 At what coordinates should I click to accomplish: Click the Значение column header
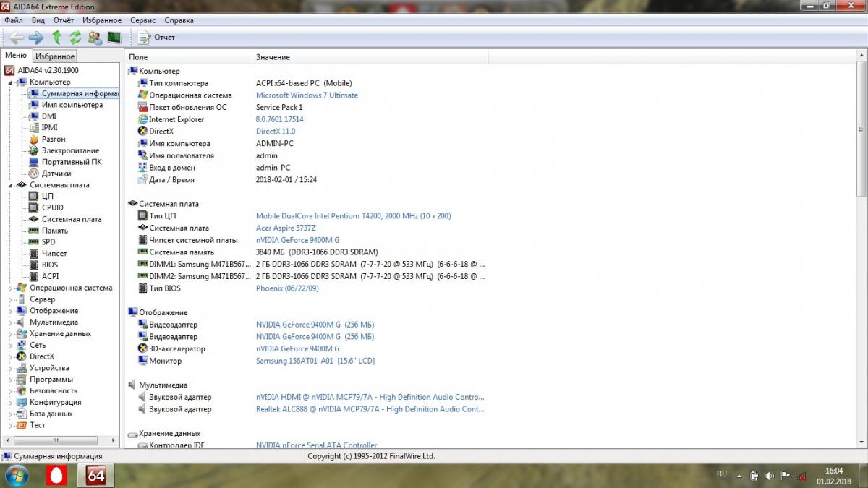pos(273,57)
